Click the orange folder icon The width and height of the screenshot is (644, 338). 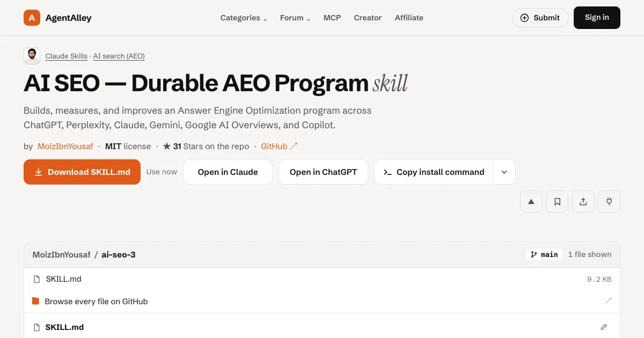[x=36, y=301]
